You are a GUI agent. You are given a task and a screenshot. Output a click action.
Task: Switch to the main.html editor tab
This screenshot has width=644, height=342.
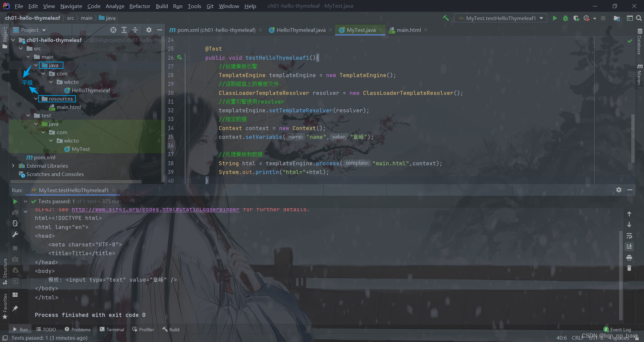coord(409,30)
